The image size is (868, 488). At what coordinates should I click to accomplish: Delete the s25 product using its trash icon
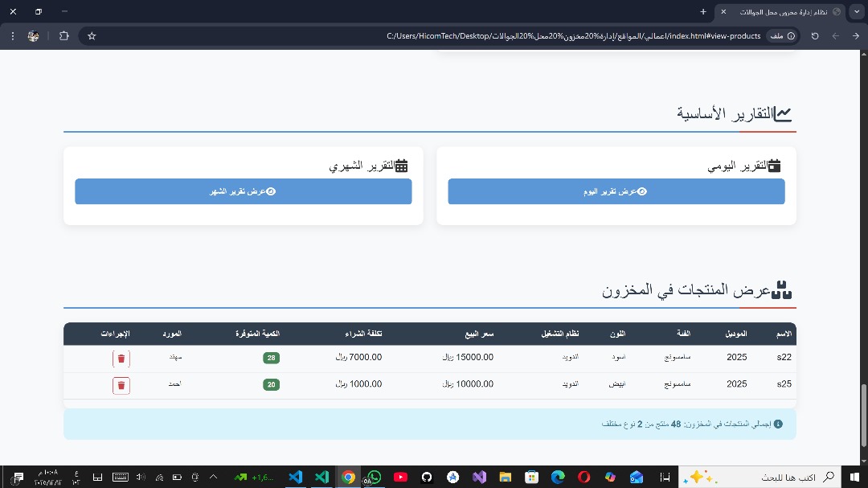tap(121, 385)
